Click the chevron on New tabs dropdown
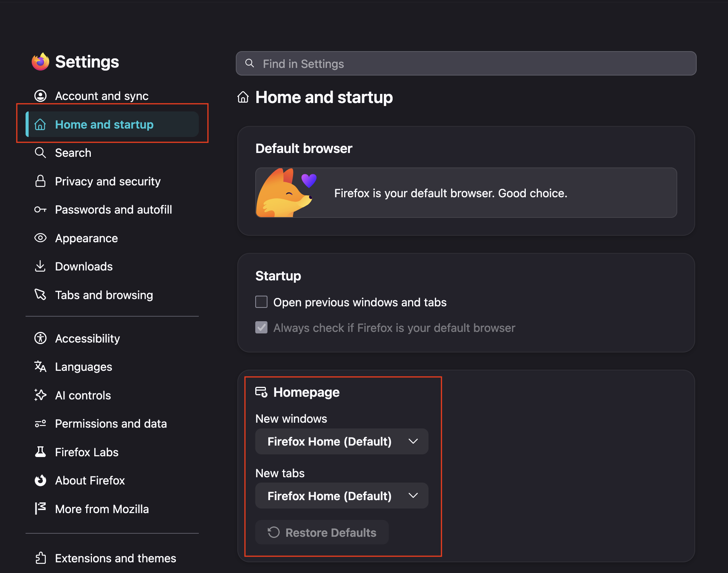 413,496
